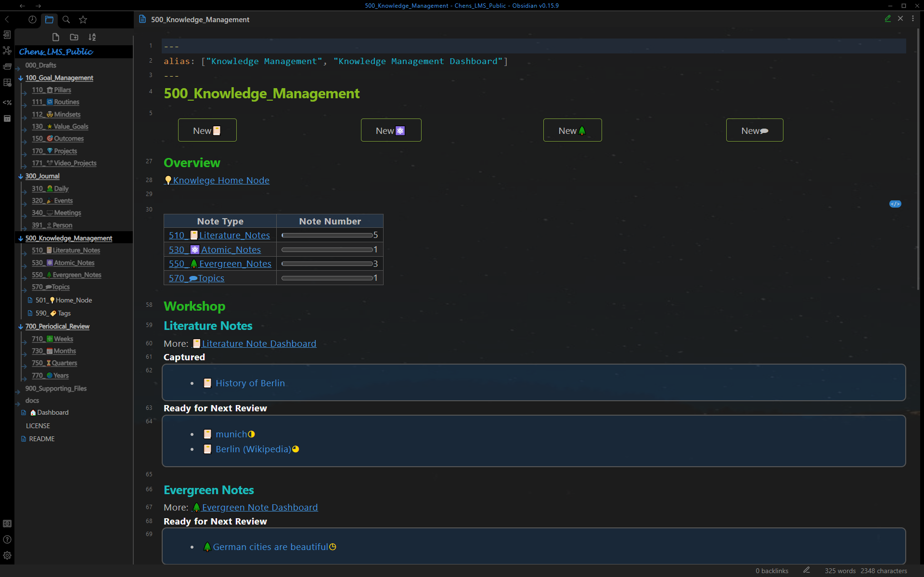924x577 pixels.
Task: Collapse the 300_Journal folder
Action: tap(21, 176)
